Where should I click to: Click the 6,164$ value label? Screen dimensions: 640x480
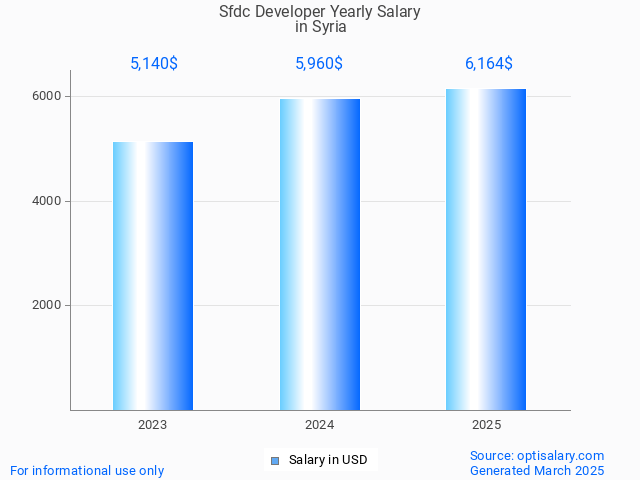(x=488, y=63)
